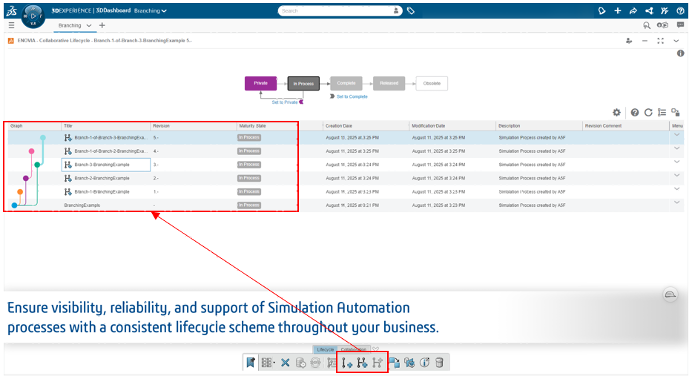Click the plus add icon in top bar

click(617, 11)
